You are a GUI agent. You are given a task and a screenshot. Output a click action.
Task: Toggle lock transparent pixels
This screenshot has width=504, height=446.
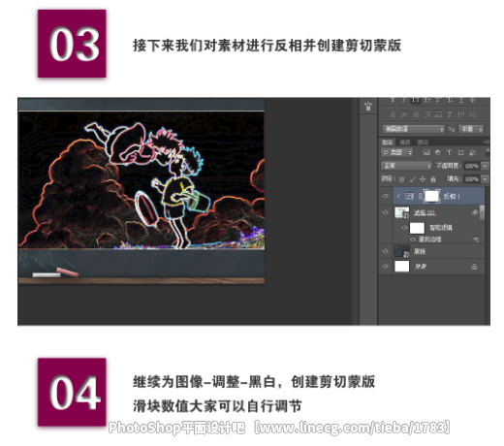[x=401, y=179]
